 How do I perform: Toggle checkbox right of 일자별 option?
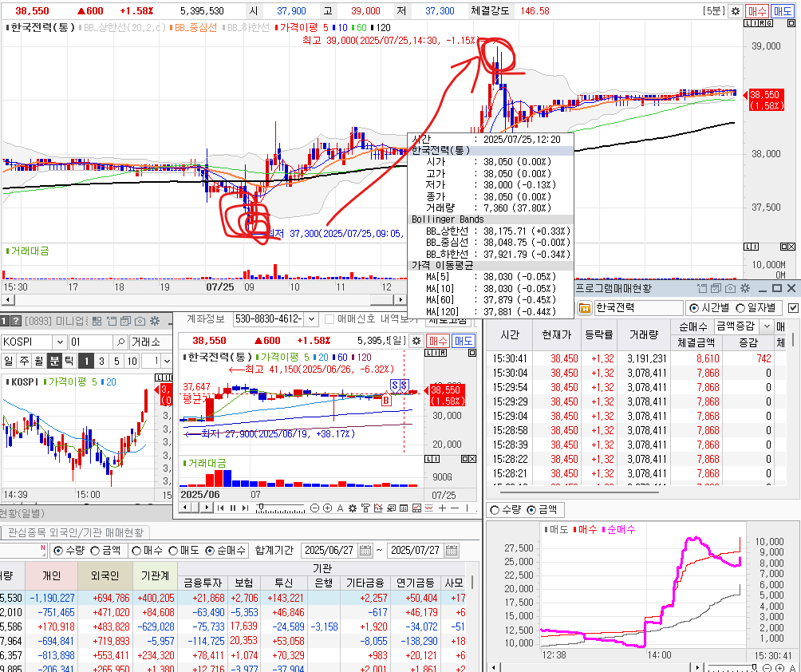click(x=793, y=308)
